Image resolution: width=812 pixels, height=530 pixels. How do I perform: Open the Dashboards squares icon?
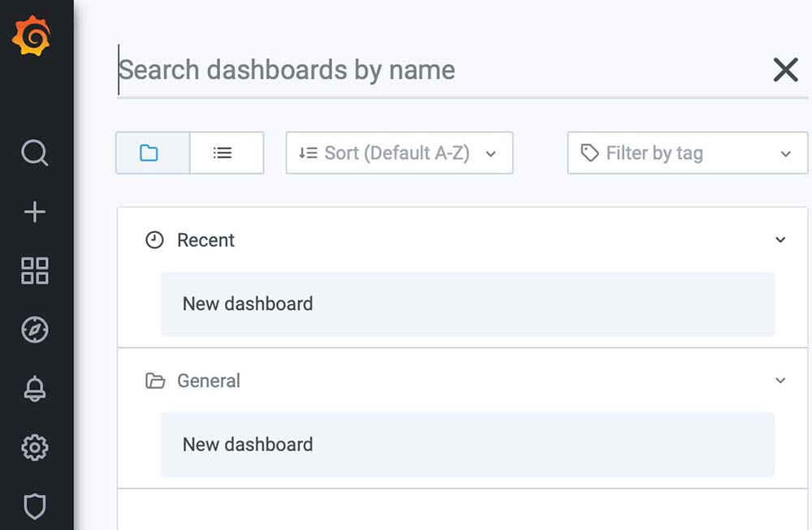click(34, 271)
